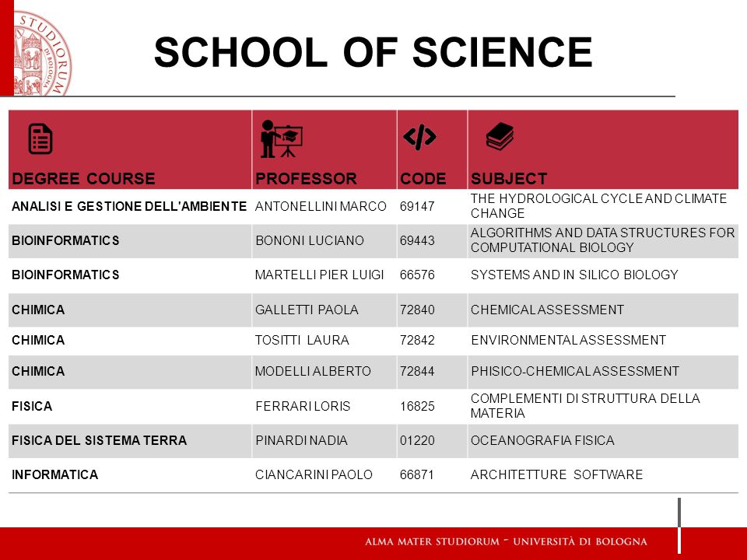Screen dimensions: 747x560
Task: Click OCEANOGRAFIA FISICA subject
Action: pyautogui.click(x=542, y=440)
